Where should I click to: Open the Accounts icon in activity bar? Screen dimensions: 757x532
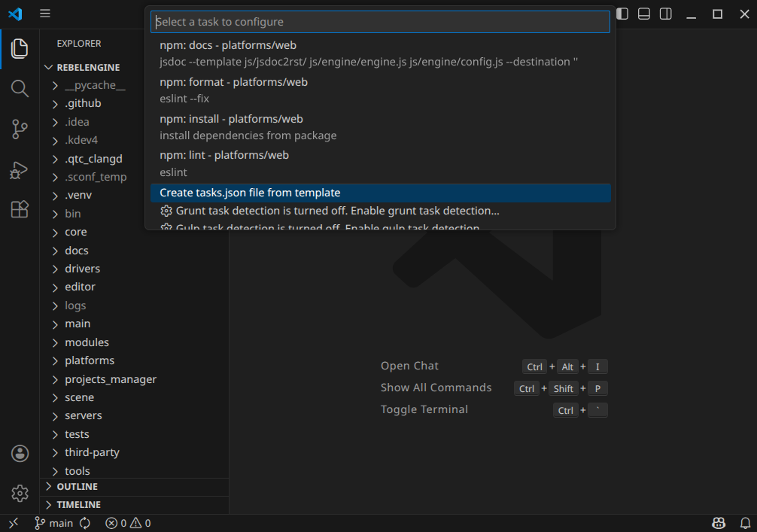pos(20,453)
